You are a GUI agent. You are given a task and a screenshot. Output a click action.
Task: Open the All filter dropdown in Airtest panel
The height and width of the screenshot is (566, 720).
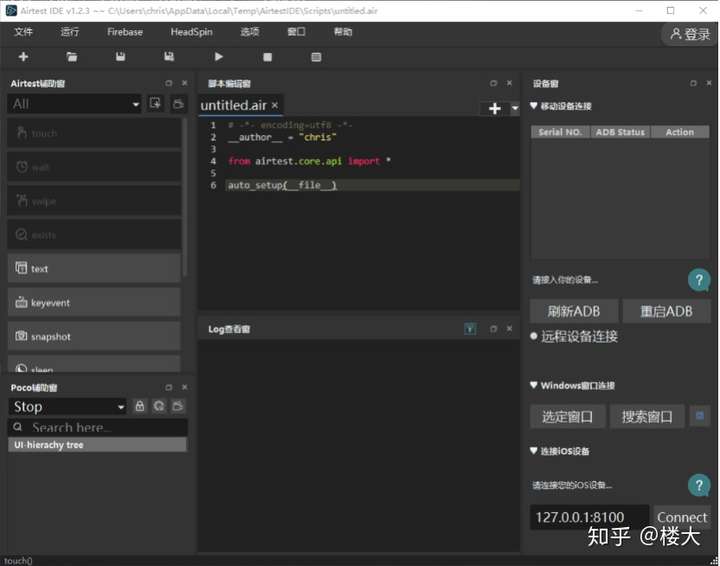pyautogui.click(x=74, y=104)
